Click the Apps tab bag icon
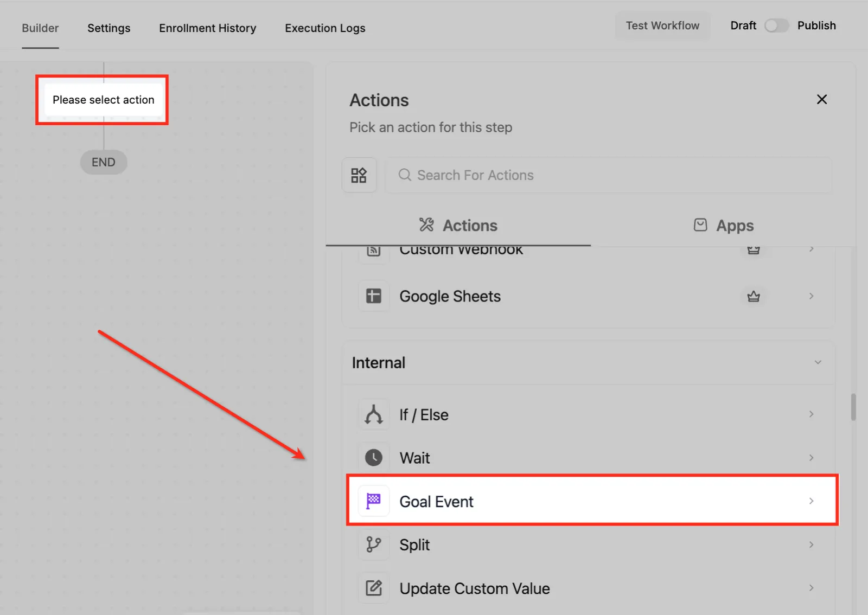The image size is (868, 615). pyautogui.click(x=700, y=225)
